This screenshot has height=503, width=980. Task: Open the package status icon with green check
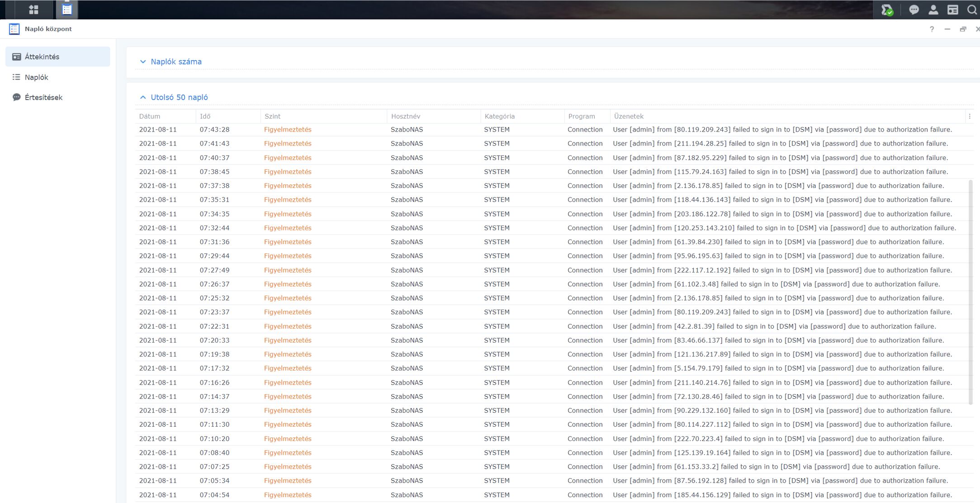[887, 9]
